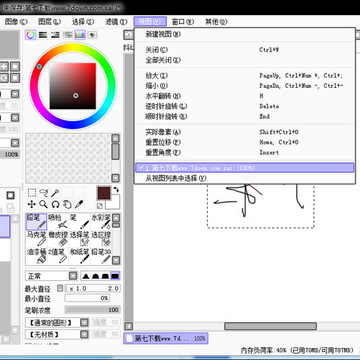Click the transparent color toggle below foreground swatch

coord(100,206)
